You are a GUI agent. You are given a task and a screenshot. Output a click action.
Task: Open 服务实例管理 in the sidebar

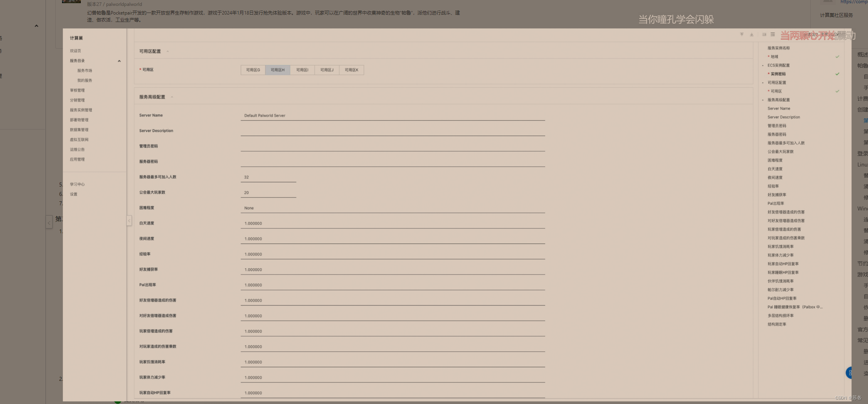point(81,110)
